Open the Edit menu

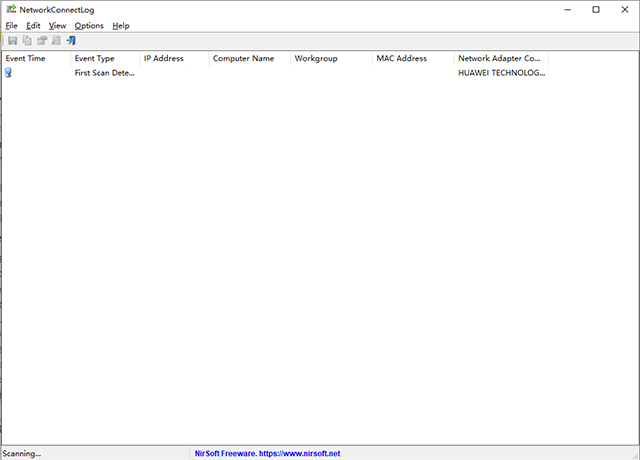coord(34,25)
